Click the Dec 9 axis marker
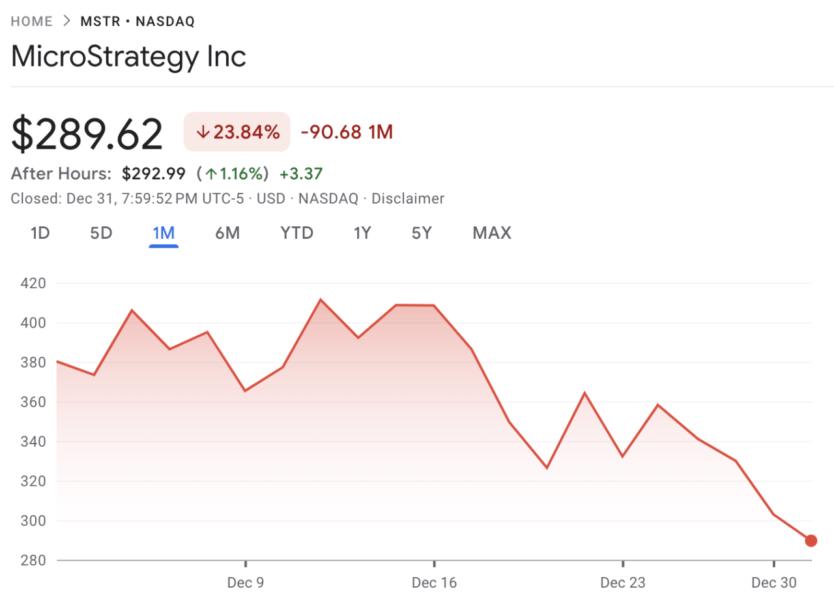The image size is (834, 600). pyautogui.click(x=245, y=583)
